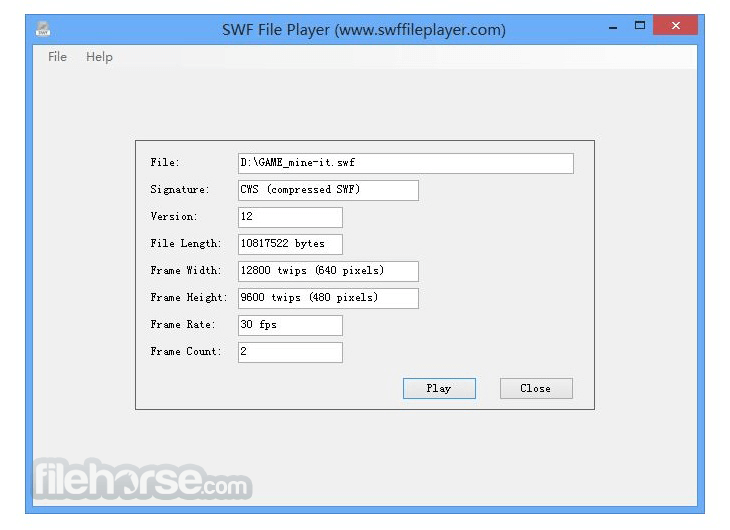Click the 'Frame Width:' label

click(186, 271)
